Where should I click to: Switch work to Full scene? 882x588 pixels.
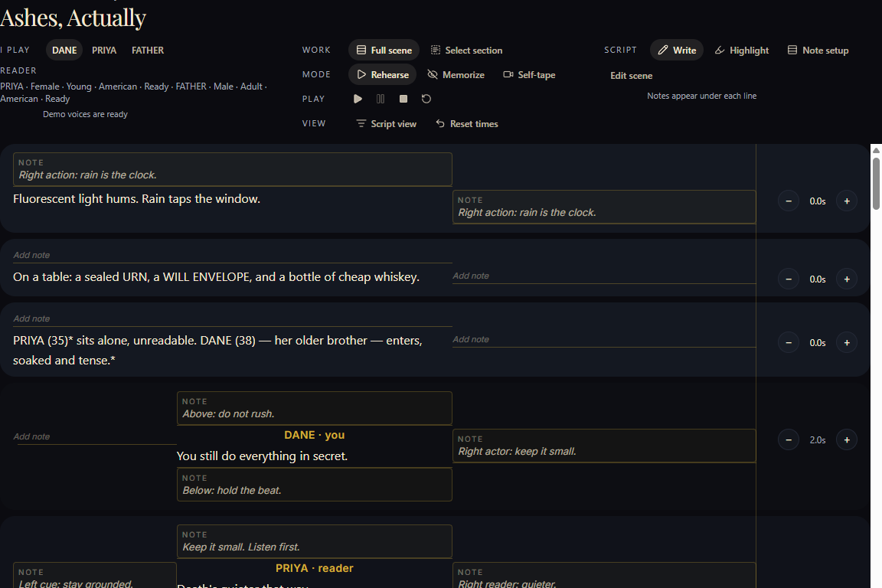coord(384,50)
